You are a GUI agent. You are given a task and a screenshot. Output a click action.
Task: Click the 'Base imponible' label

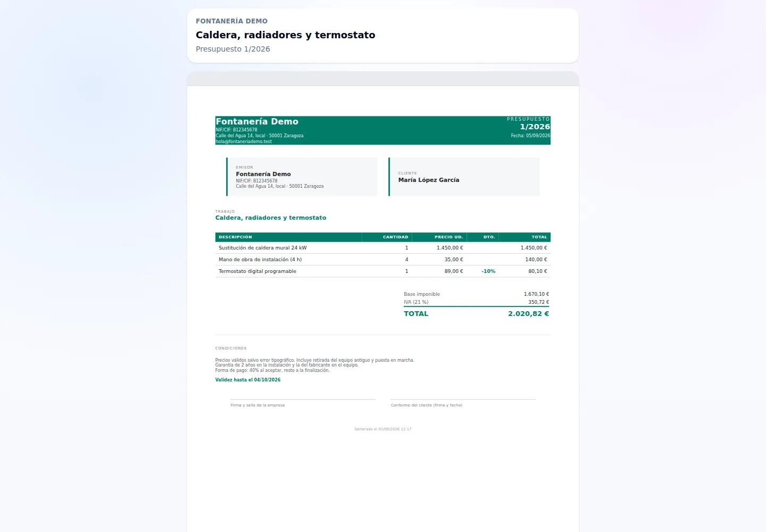pyautogui.click(x=422, y=294)
